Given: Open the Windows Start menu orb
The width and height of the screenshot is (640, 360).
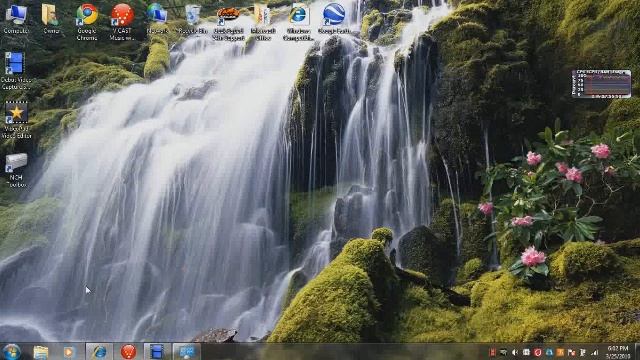Looking at the screenshot, I should (x=12, y=351).
